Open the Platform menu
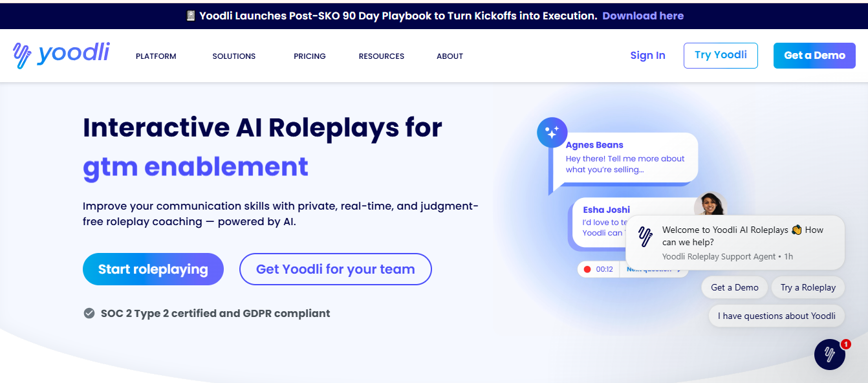The width and height of the screenshot is (868, 383). click(x=156, y=56)
